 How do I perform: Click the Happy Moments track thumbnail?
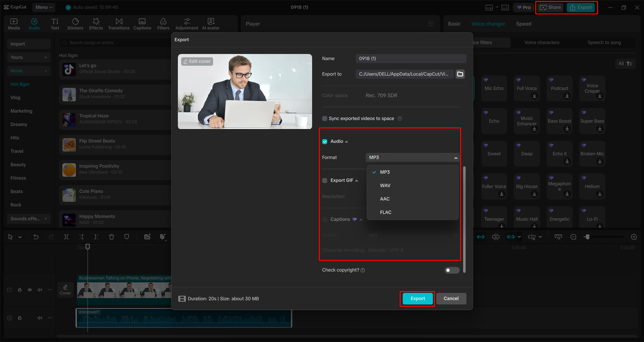click(x=68, y=219)
